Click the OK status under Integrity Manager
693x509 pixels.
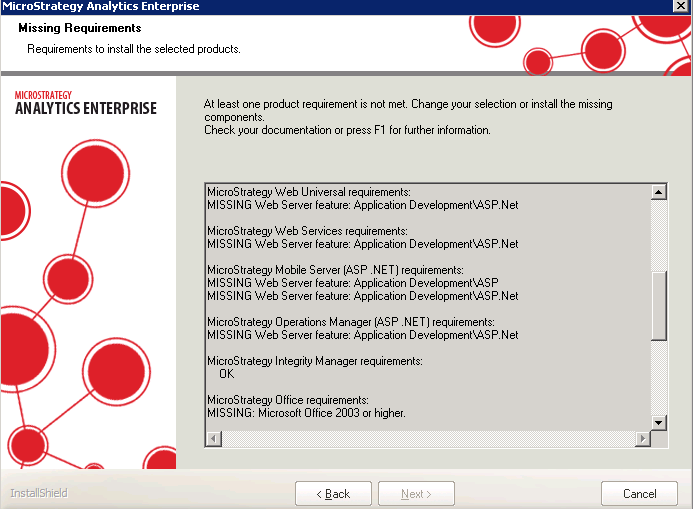coord(226,373)
